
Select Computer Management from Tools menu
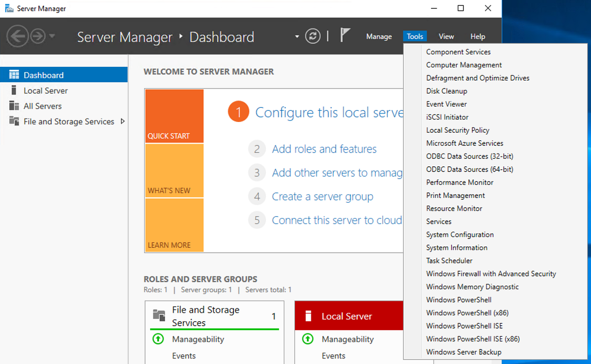click(464, 65)
